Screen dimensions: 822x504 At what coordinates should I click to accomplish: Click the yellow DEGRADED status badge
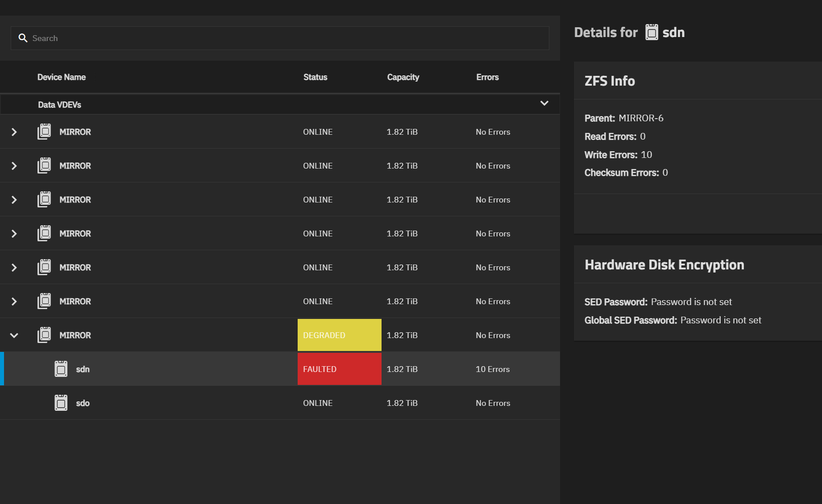tap(339, 335)
